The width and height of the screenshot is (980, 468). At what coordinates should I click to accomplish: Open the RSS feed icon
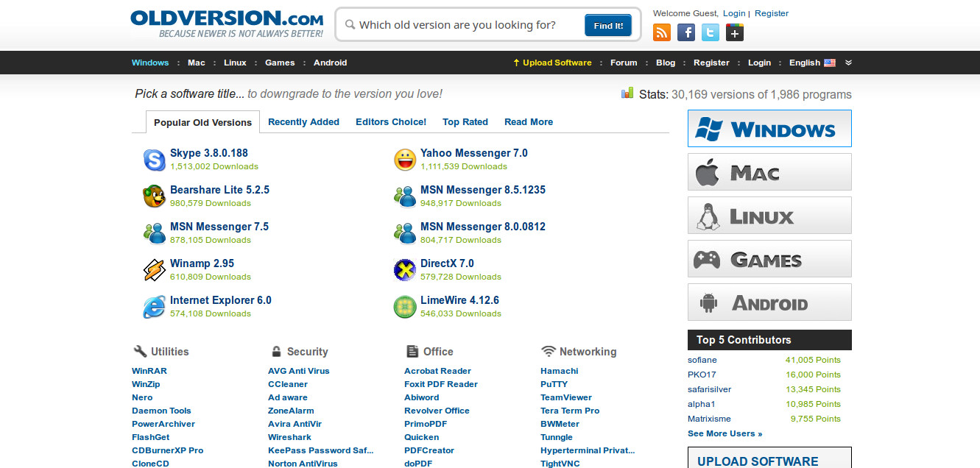pyautogui.click(x=662, y=32)
